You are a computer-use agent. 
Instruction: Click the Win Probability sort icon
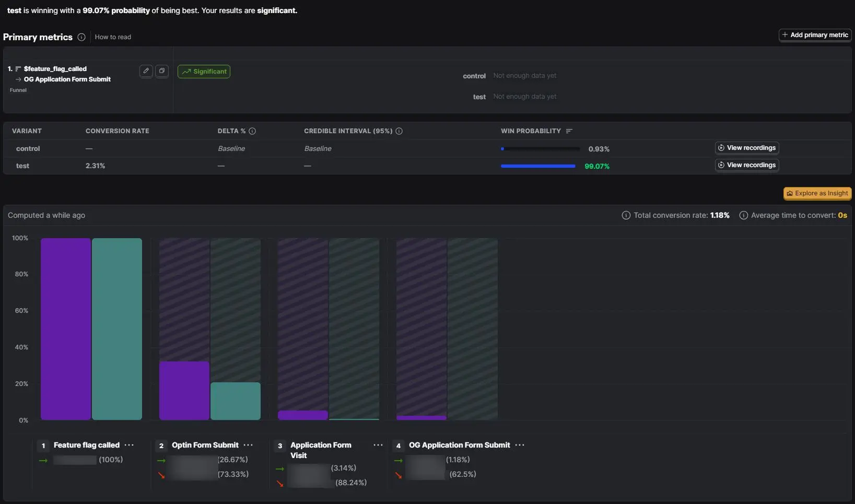tap(569, 131)
